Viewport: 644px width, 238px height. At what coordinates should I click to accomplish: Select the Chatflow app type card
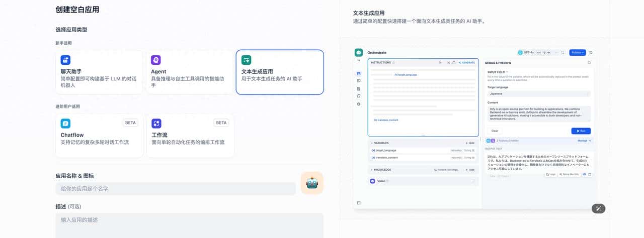click(x=99, y=136)
